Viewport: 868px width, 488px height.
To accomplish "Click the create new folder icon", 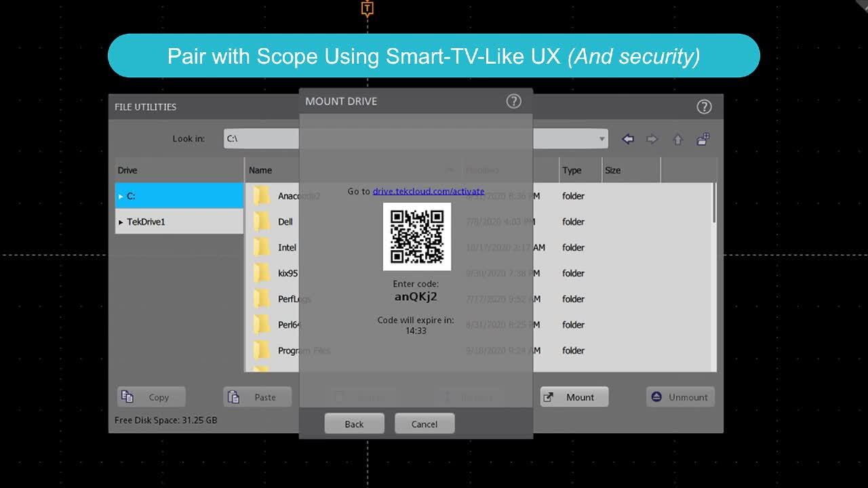I will (703, 138).
